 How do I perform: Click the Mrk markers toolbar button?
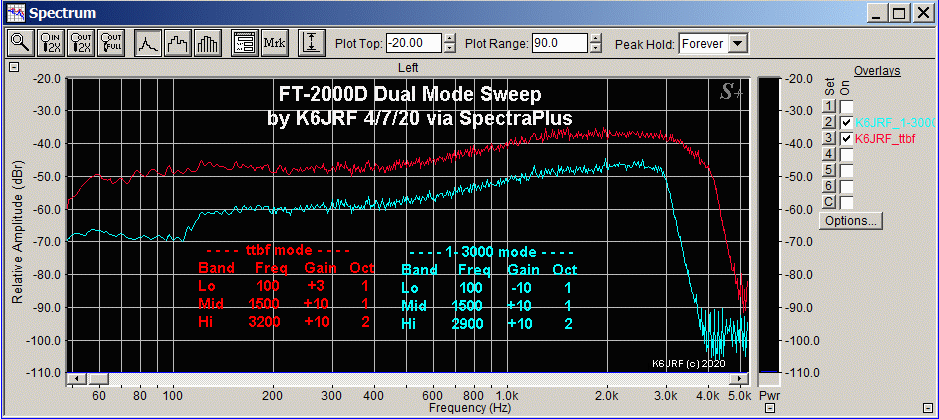pyautogui.click(x=274, y=42)
